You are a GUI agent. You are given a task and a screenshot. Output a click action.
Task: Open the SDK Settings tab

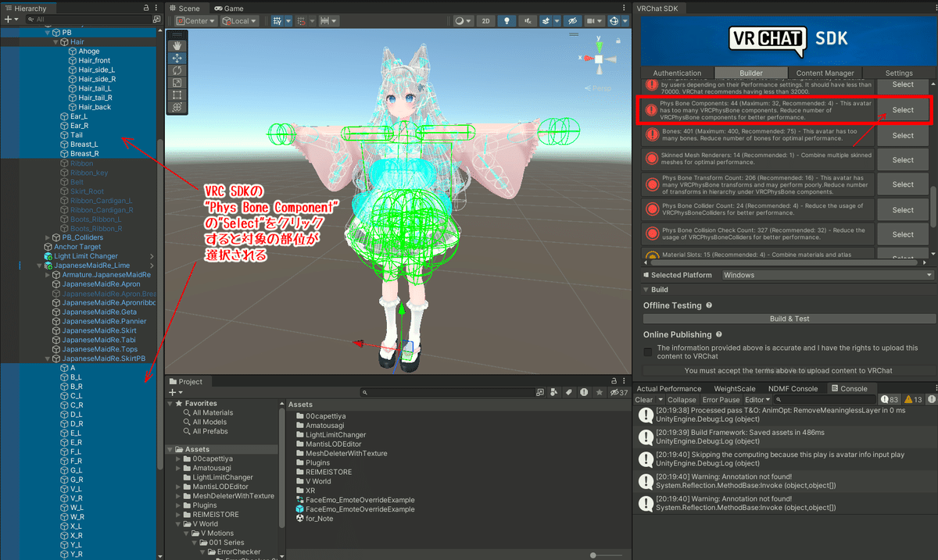[x=899, y=73]
